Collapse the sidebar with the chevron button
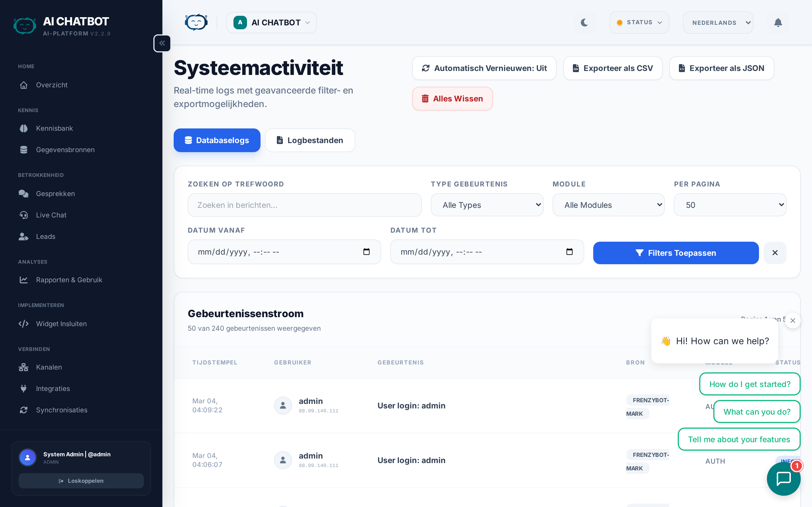Image resolution: width=812 pixels, height=507 pixels. pos(162,43)
